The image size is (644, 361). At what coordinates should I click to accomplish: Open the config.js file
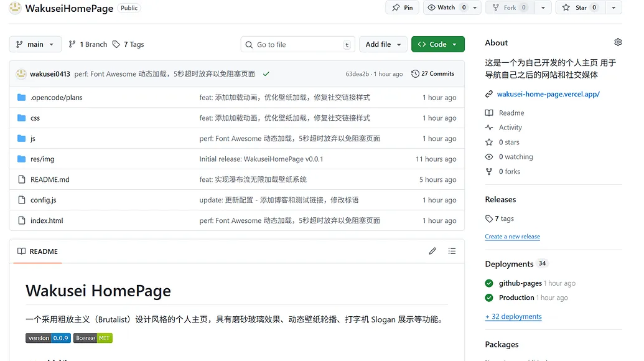[x=43, y=200]
